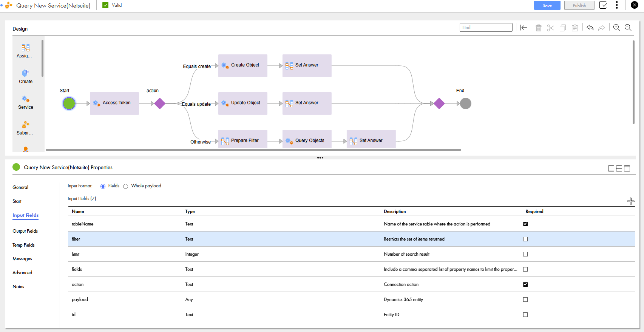644x332 pixels.
Task: Select Set Answer step after Update Object
Action: coord(307,103)
